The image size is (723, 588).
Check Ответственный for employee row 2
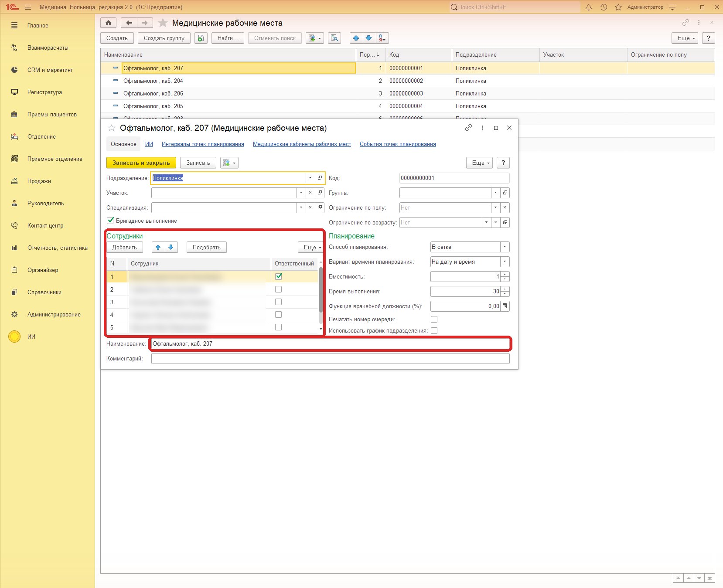click(x=279, y=289)
